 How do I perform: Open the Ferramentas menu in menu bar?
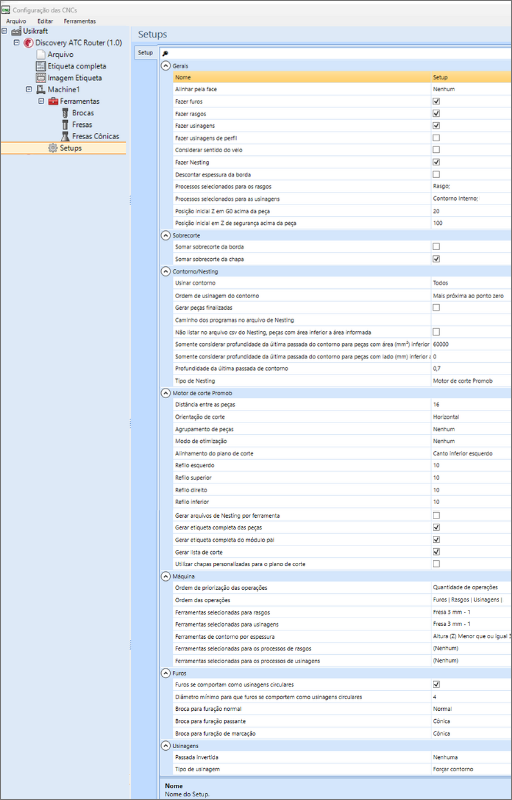[x=80, y=21]
